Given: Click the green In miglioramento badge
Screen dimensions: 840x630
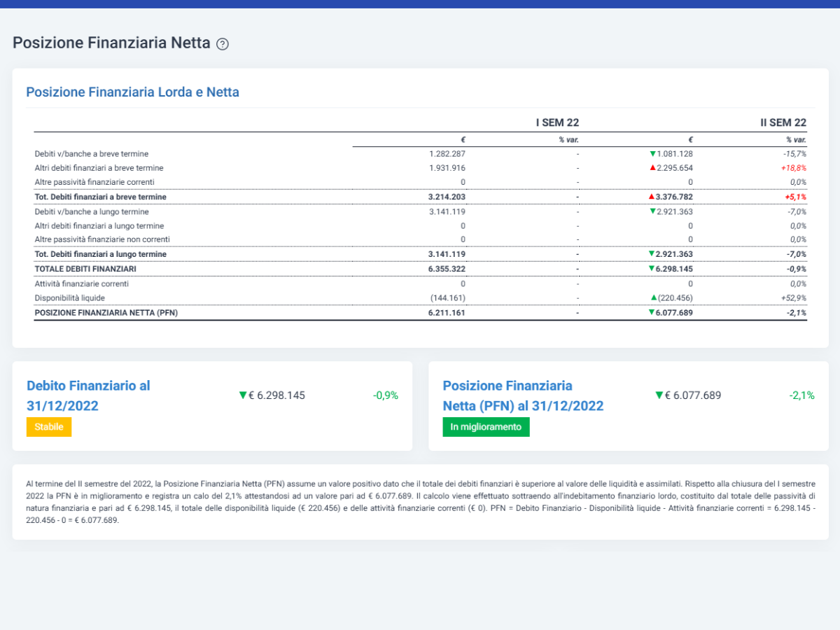Looking at the screenshot, I should pyautogui.click(x=486, y=427).
